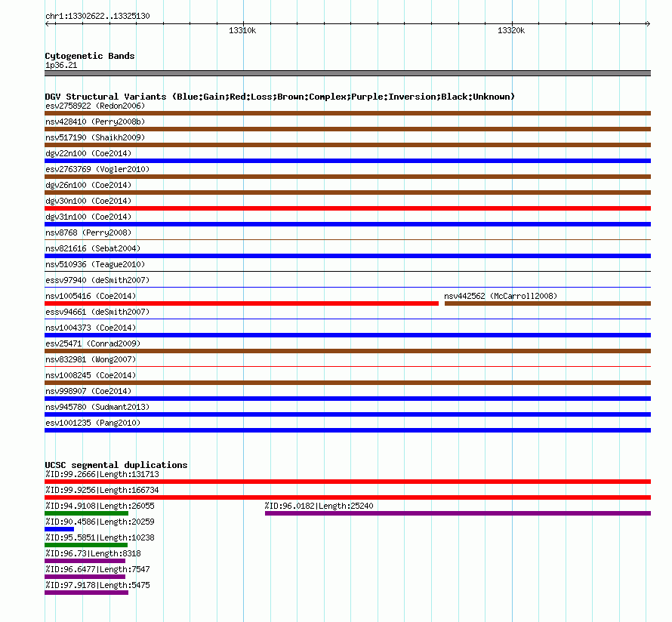The width and height of the screenshot is (672, 622).
Task: Select %ID:94.9108|Length:26055 duplication label
Action: click(x=100, y=506)
